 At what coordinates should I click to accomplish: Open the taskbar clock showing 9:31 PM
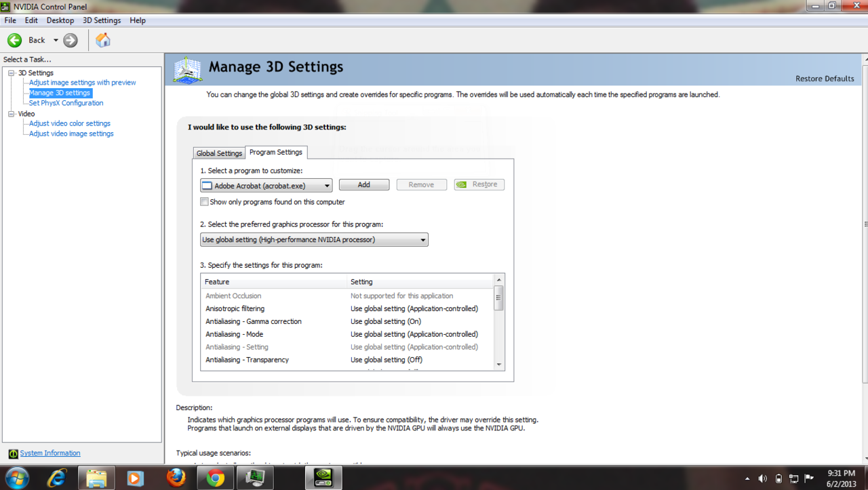(x=841, y=478)
